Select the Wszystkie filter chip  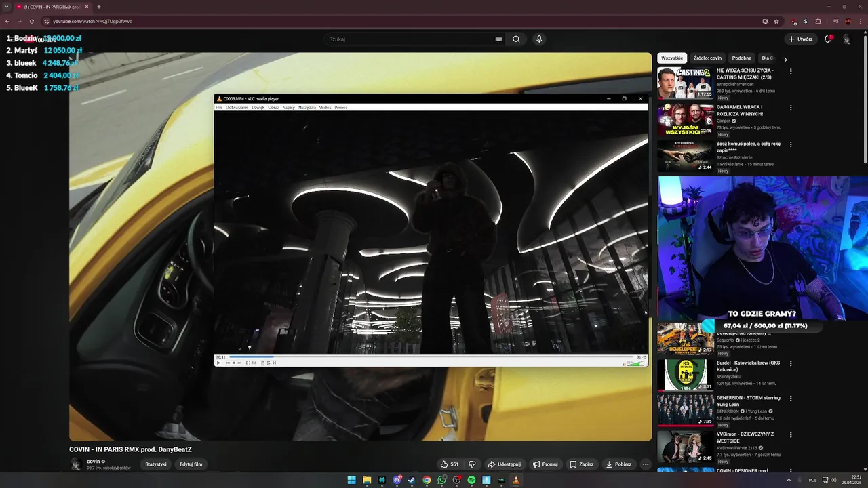click(x=672, y=58)
